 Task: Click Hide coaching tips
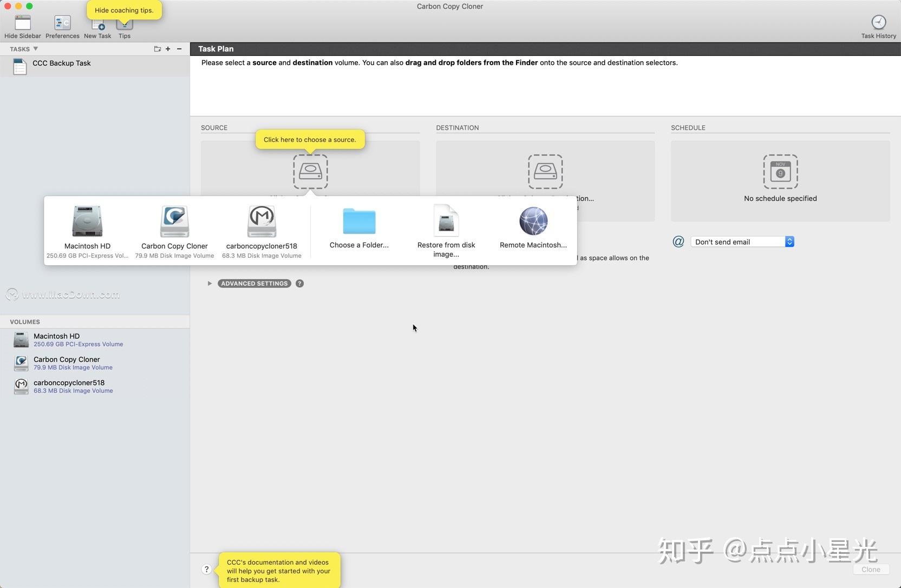[124, 10]
